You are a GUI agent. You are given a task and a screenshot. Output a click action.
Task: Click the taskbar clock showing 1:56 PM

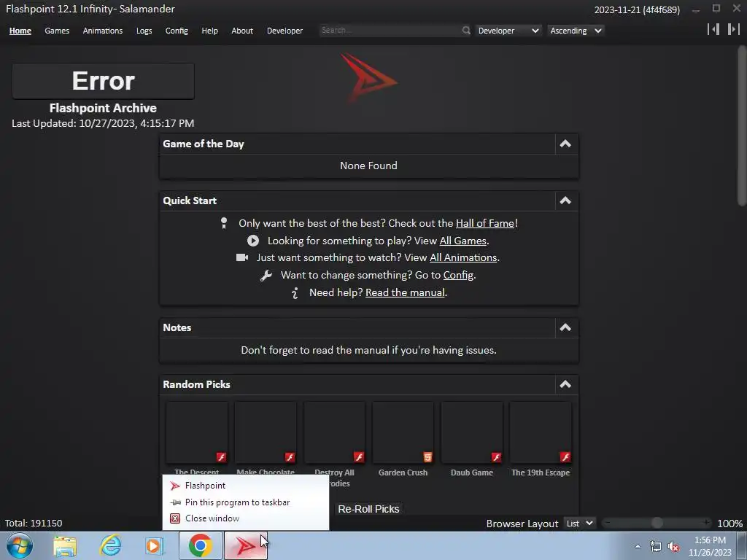coord(710,546)
